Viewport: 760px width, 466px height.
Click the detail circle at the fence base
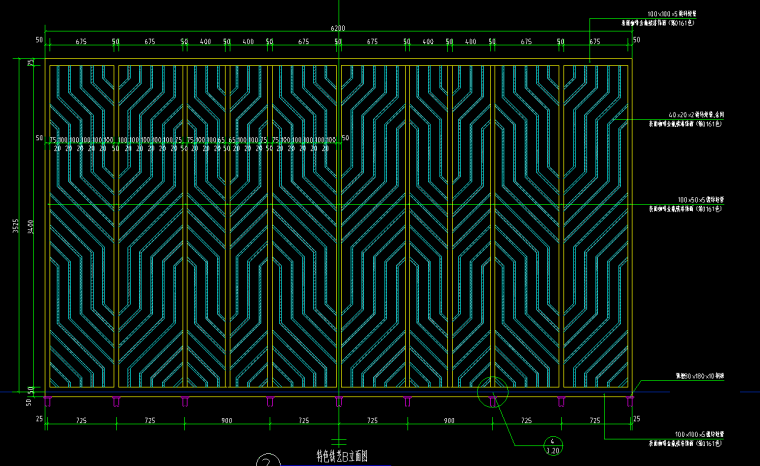coord(492,396)
